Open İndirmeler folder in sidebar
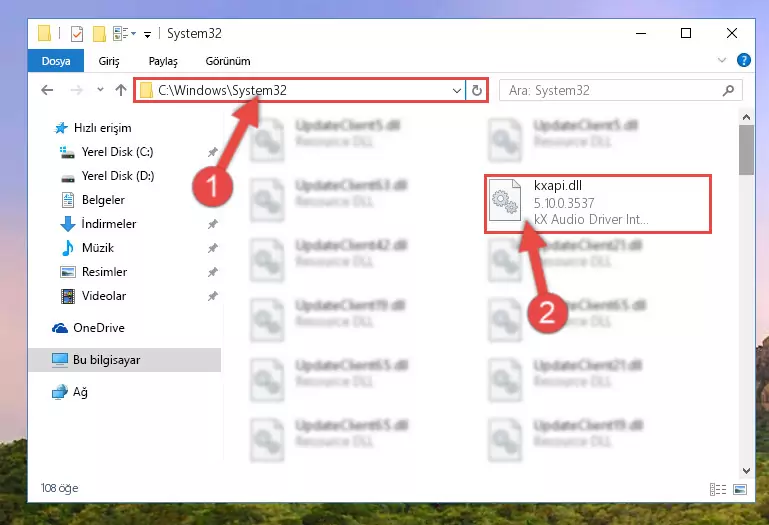769x525 pixels. 109,224
